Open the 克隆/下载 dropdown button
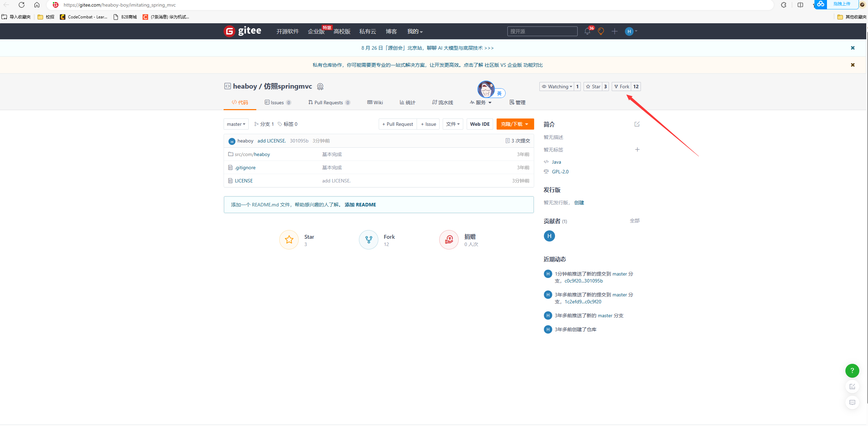 [515, 124]
